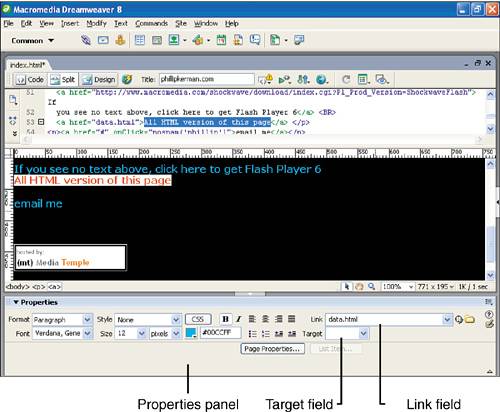
Task: Open the File Management menu icon
Action: click(x=303, y=79)
